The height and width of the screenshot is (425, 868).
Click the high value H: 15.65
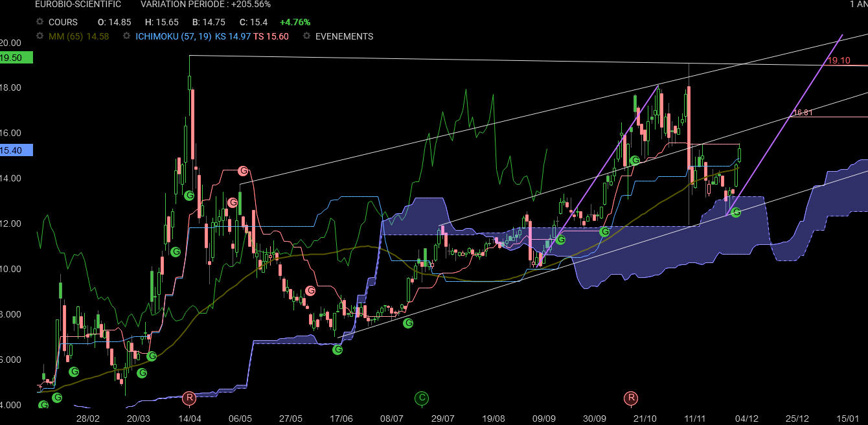pos(162,22)
